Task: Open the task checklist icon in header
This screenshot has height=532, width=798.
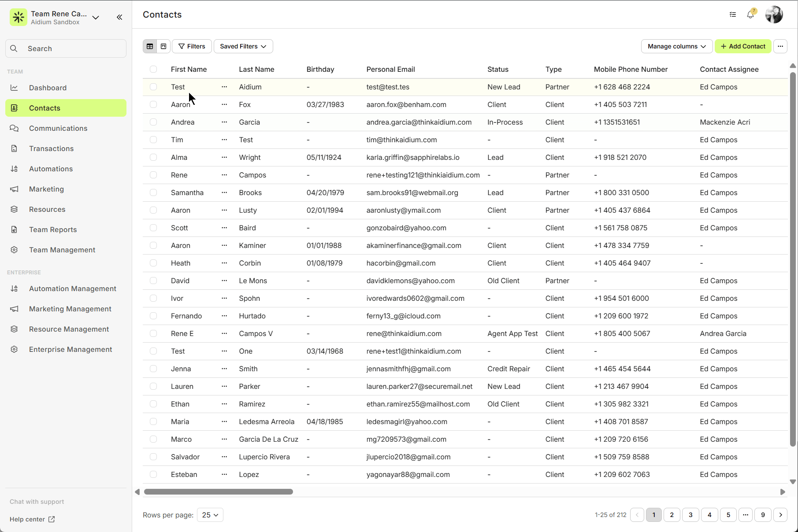Action: 733,15
